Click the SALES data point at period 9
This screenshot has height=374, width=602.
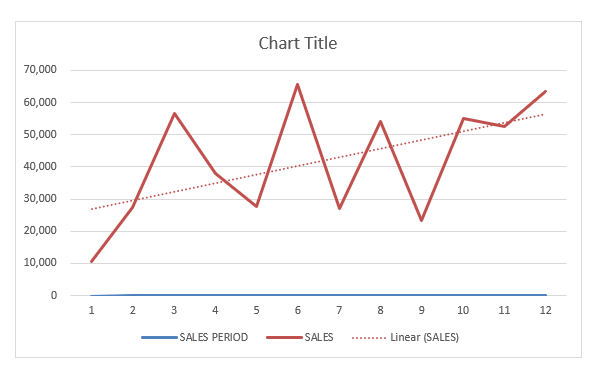click(422, 220)
